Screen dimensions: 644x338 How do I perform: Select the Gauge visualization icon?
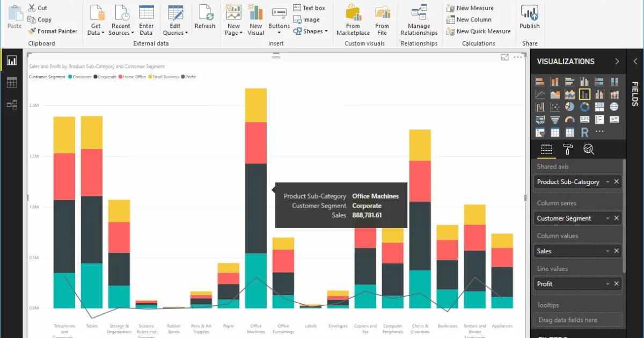pyautogui.click(x=570, y=119)
